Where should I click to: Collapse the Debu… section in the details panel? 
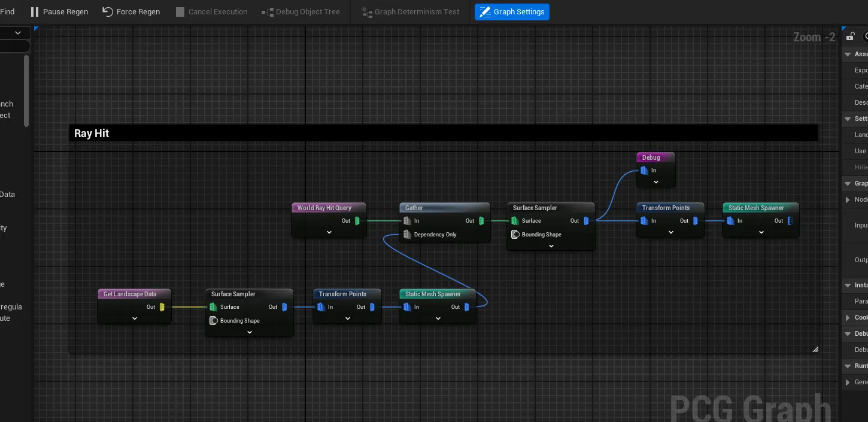tap(848, 334)
